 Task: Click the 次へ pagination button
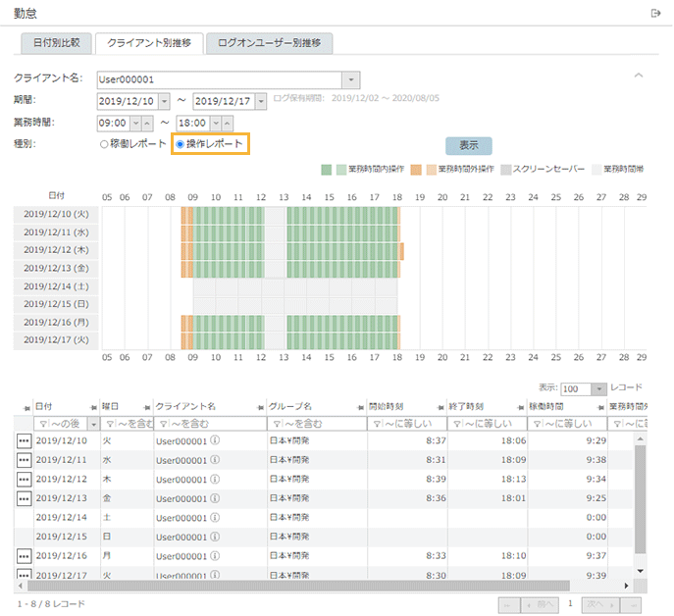(598, 604)
